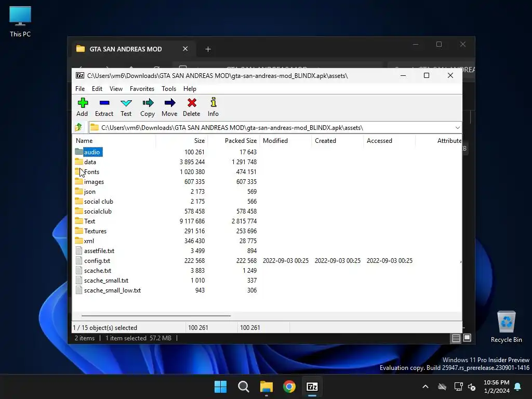Select the scache_small.txt file
This screenshot has height=399, width=532.
tap(106, 280)
